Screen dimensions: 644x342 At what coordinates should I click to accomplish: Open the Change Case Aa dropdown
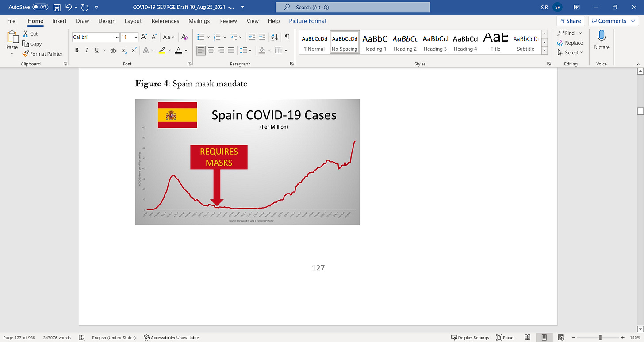click(x=169, y=37)
